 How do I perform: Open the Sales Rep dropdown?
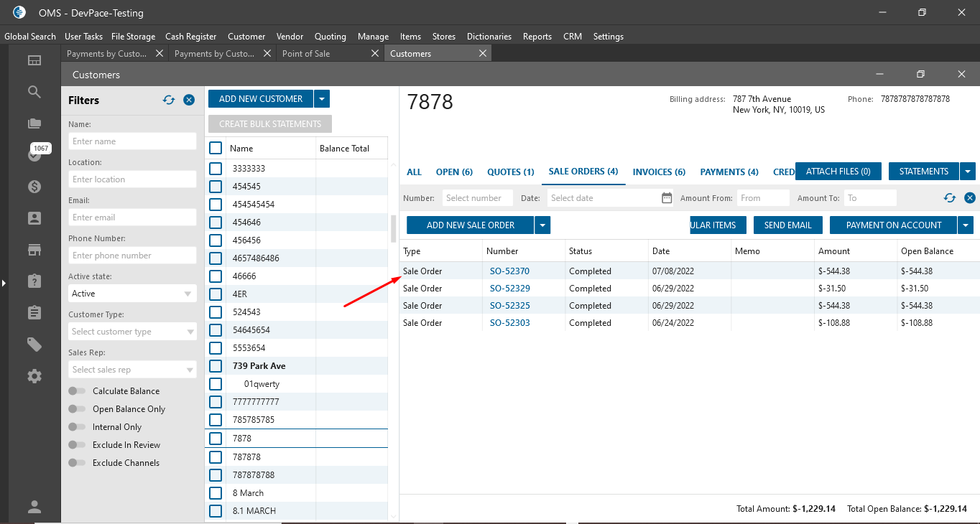pyautogui.click(x=132, y=370)
